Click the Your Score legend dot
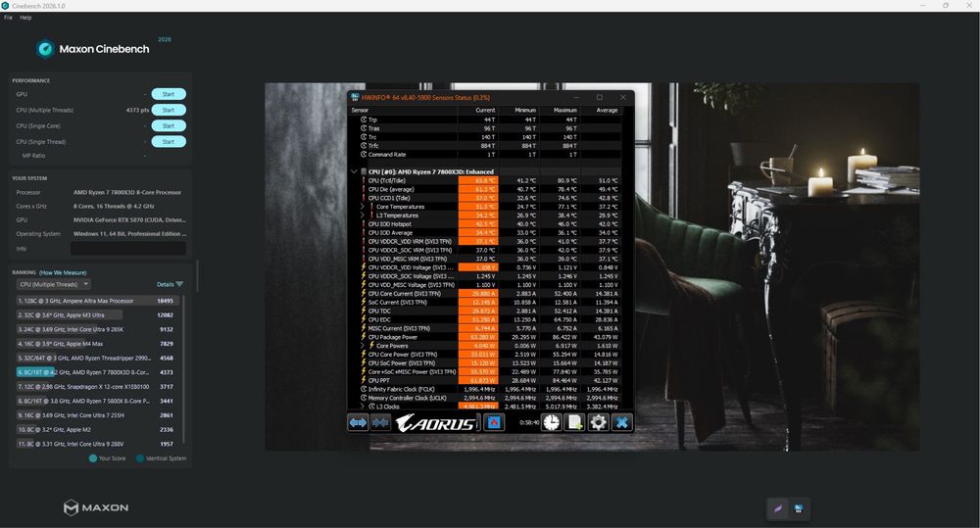 pyautogui.click(x=93, y=458)
